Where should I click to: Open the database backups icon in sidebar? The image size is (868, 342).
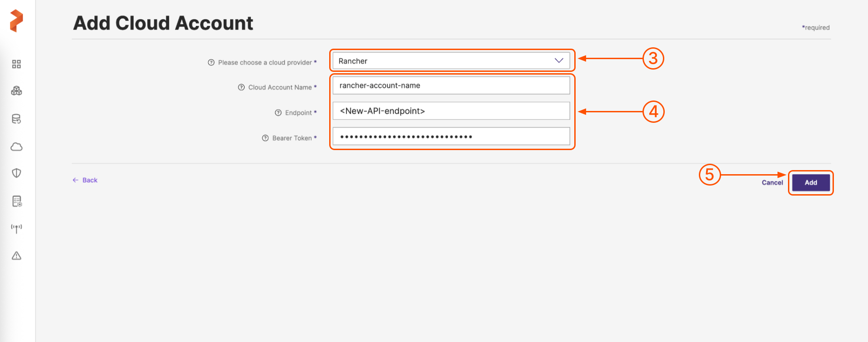click(16, 119)
